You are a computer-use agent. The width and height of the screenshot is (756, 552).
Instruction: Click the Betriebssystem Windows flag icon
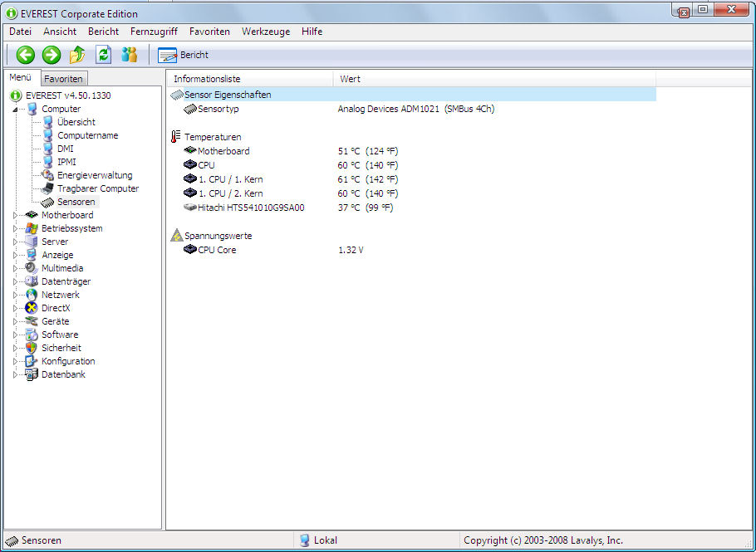32,228
